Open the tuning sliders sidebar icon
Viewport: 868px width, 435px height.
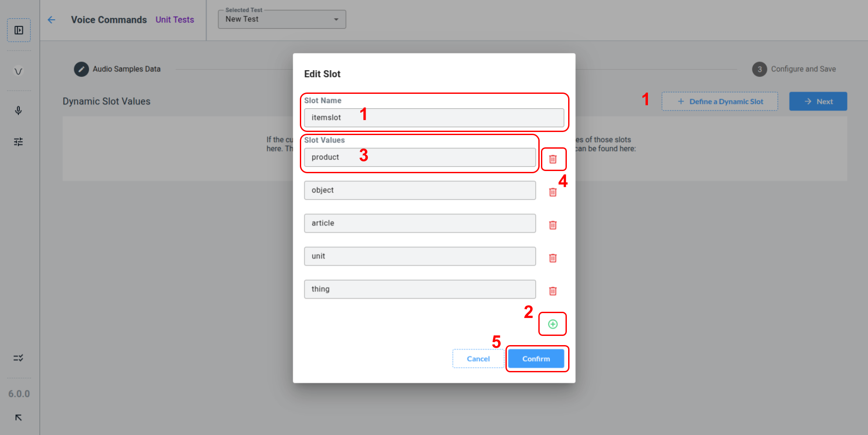18,142
